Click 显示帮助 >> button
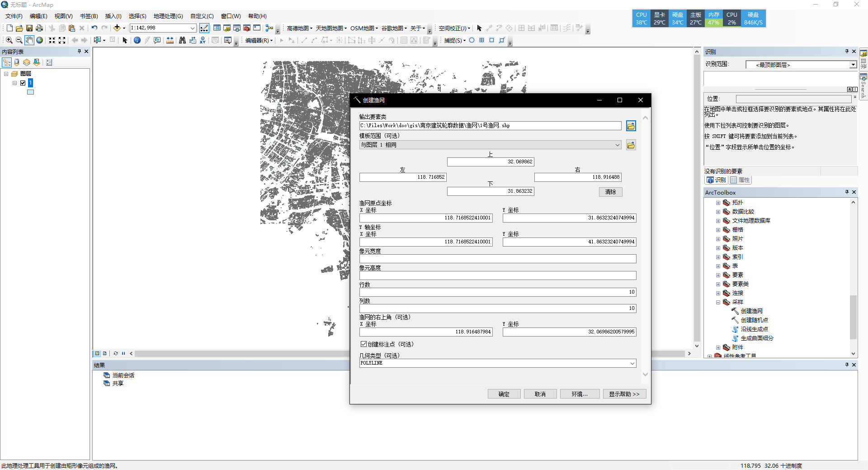The image size is (868, 470). point(624,394)
